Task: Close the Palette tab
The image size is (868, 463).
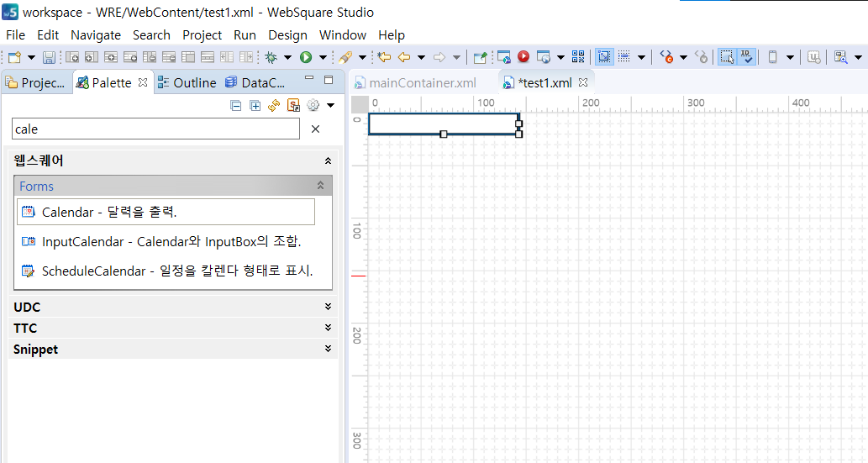Action: [143, 82]
